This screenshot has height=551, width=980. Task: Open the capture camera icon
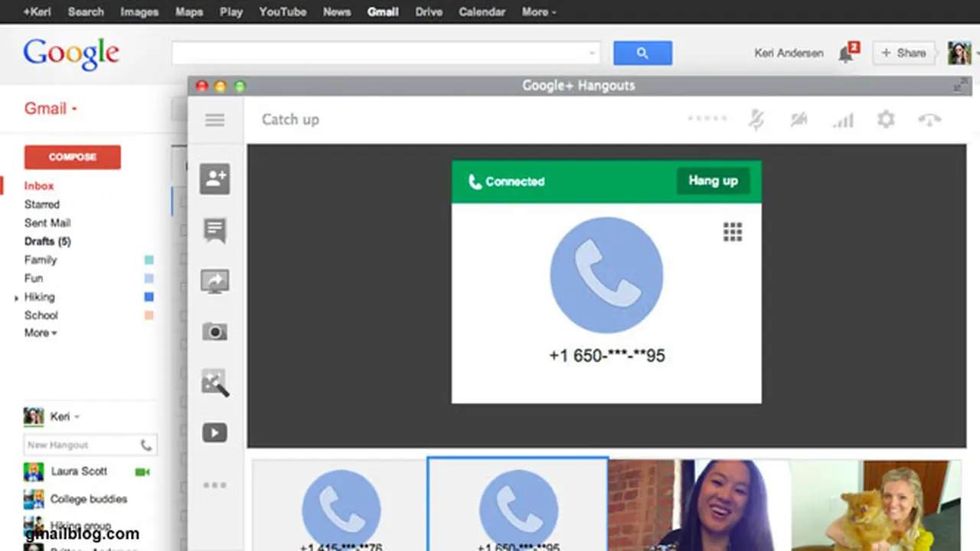(215, 331)
